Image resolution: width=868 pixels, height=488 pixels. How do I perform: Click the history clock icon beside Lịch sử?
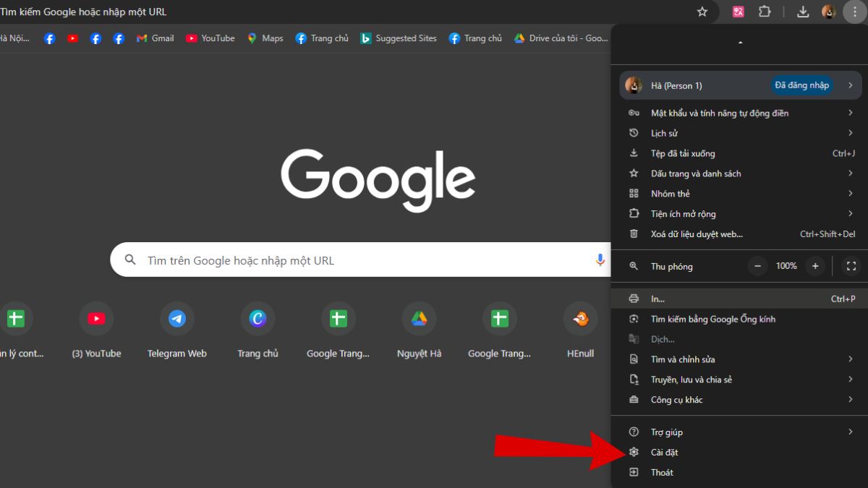(x=634, y=133)
